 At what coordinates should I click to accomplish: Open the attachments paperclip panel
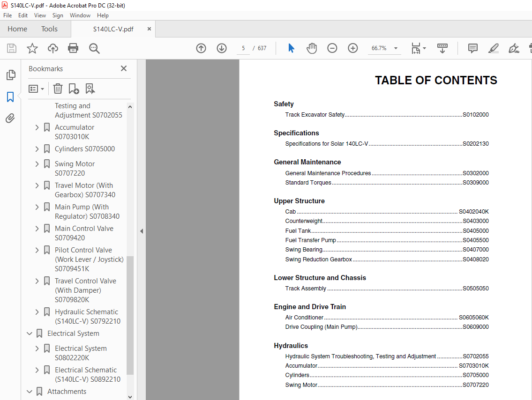(10, 119)
